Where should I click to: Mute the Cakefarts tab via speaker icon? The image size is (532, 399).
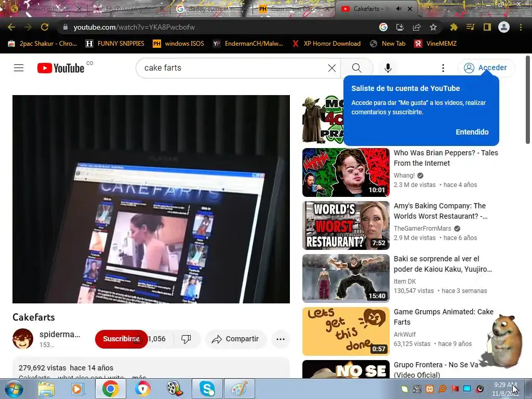tap(398, 9)
